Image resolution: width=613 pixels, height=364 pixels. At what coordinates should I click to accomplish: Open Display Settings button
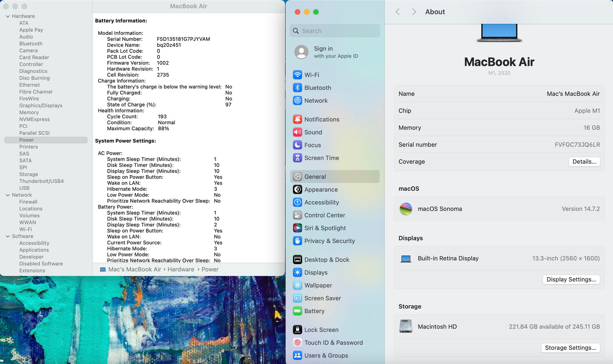coord(571,280)
